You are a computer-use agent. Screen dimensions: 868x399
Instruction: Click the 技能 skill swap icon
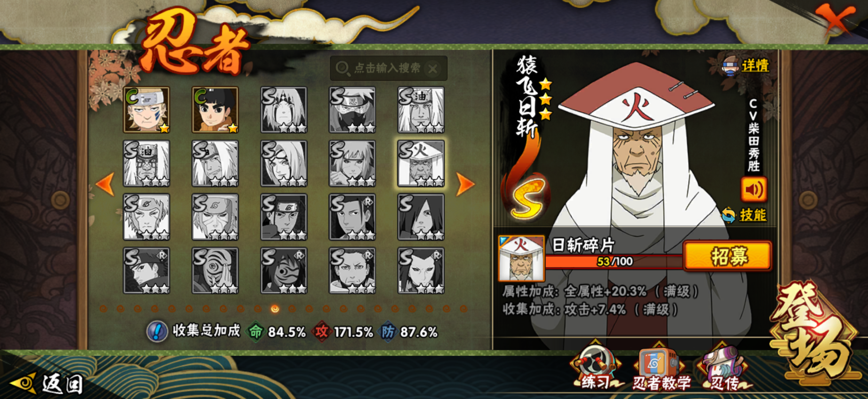coord(745,215)
